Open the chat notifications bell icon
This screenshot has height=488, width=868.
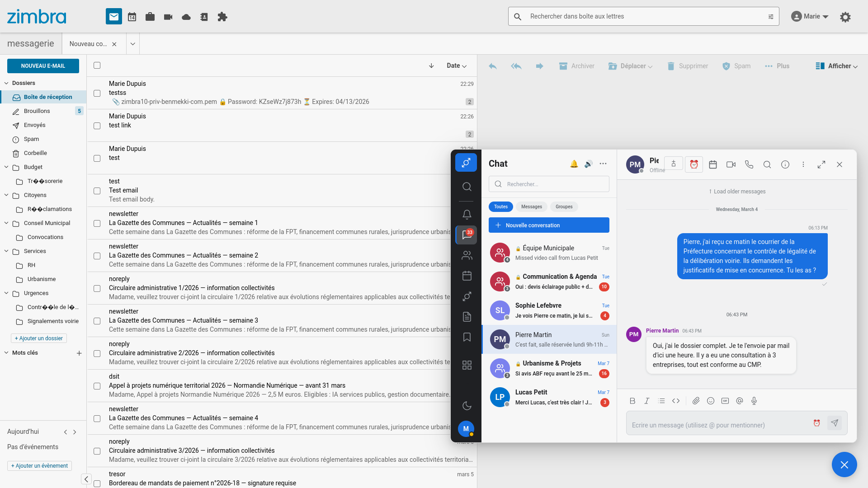pyautogui.click(x=467, y=214)
